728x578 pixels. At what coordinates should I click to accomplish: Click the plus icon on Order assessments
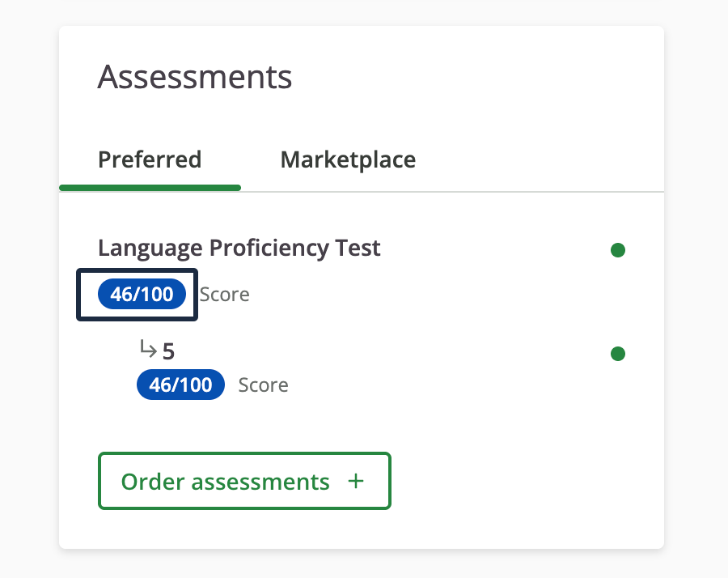pyautogui.click(x=356, y=481)
